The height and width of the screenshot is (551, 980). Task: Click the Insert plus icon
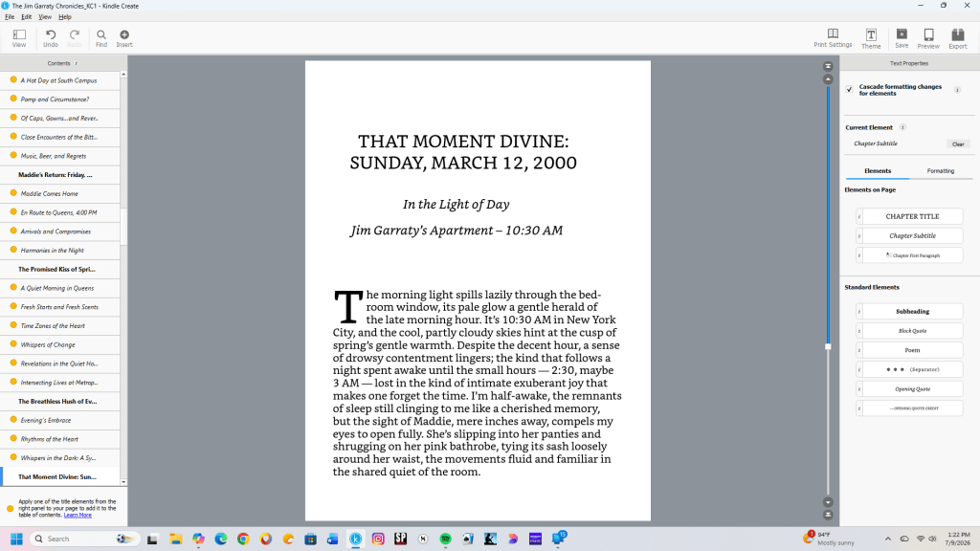point(124,35)
